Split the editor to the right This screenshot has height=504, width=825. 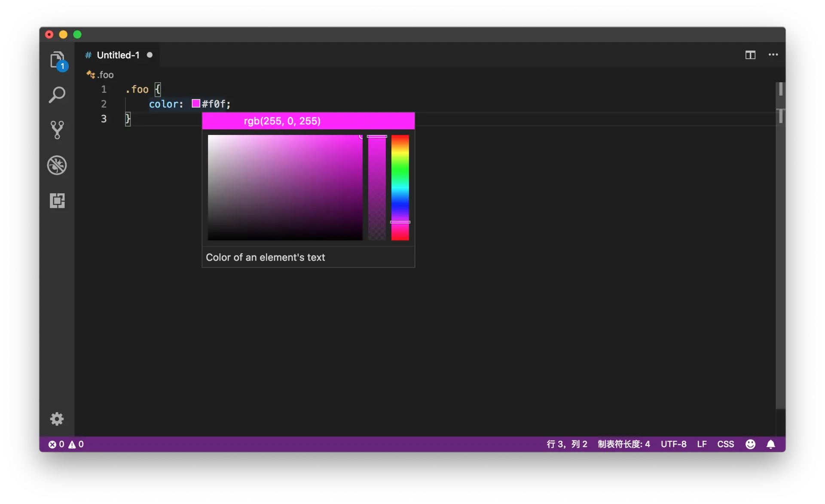(x=750, y=55)
